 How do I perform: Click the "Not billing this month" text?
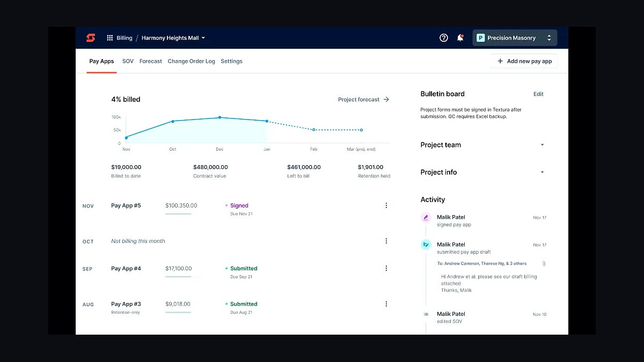(x=138, y=241)
